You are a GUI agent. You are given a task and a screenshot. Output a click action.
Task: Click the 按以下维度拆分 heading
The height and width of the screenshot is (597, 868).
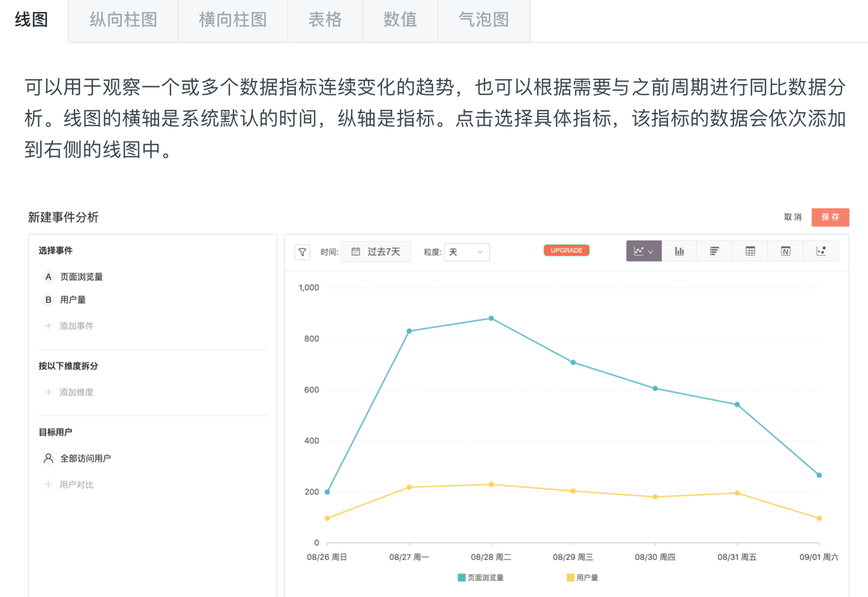(x=68, y=366)
